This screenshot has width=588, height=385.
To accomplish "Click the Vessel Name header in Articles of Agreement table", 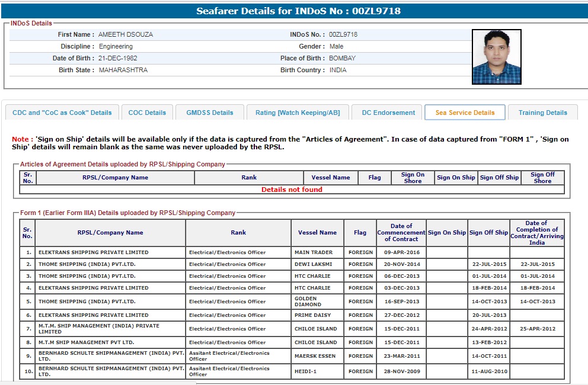I will tap(331, 178).
